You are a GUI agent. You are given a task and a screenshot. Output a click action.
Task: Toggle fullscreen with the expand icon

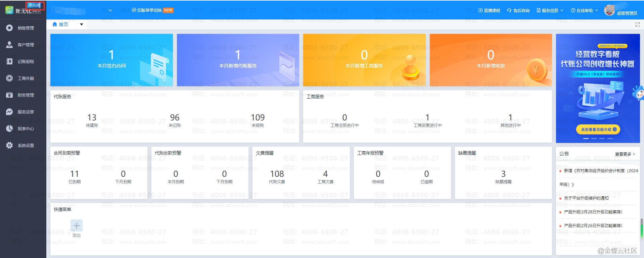[x=637, y=24]
